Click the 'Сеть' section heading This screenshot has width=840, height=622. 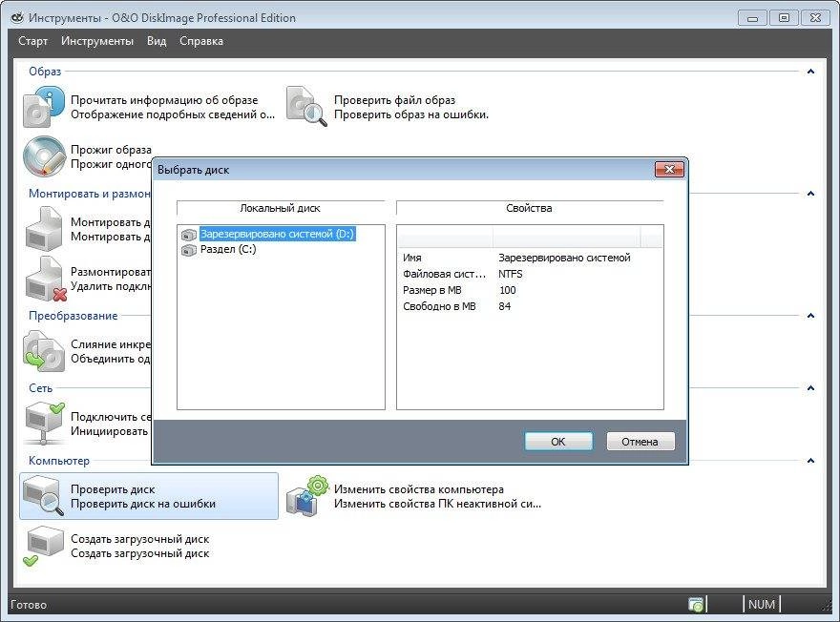(x=41, y=388)
